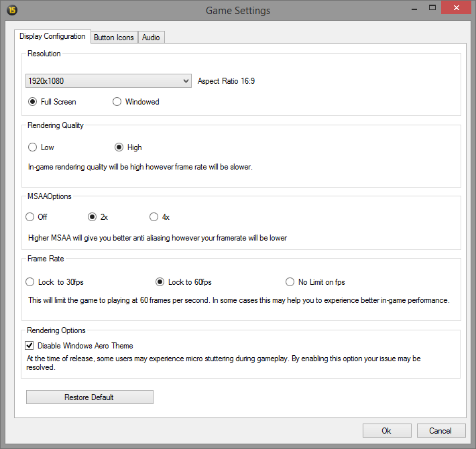Open the resolution dropdown showing 1920x1080
This screenshot has width=476, height=449.
point(109,81)
